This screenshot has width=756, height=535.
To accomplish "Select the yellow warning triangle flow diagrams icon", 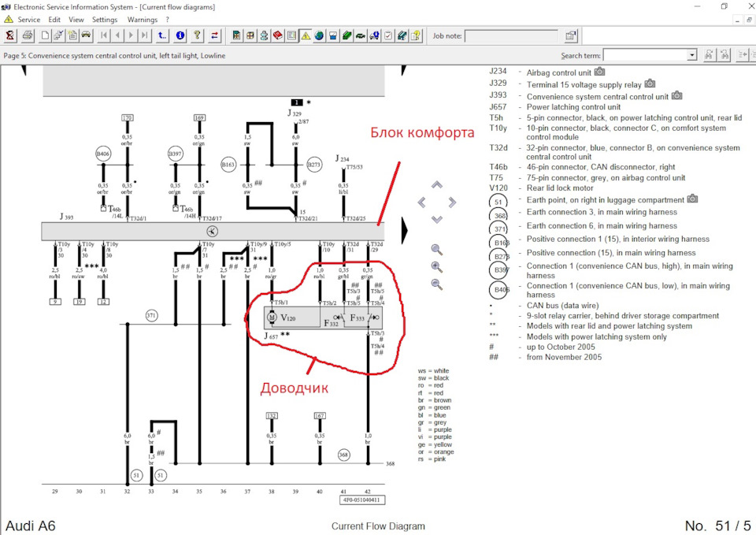I will (x=306, y=35).
